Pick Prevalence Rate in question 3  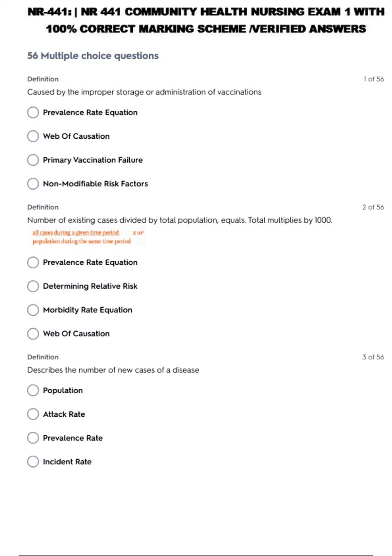[x=33, y=438]
